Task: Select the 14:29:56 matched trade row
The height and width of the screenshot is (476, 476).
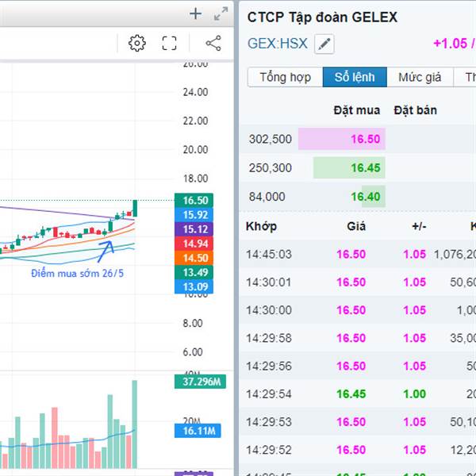Action: point(358,366)
